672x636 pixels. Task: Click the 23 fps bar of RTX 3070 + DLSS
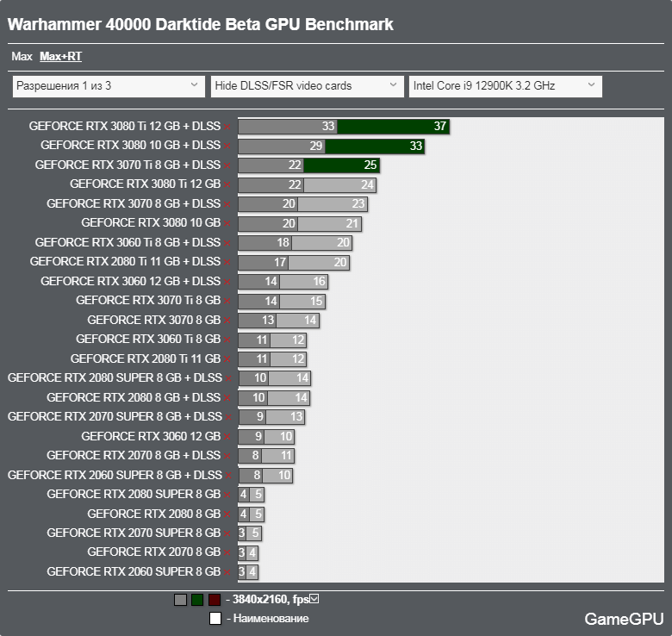[x=333, y=204]
